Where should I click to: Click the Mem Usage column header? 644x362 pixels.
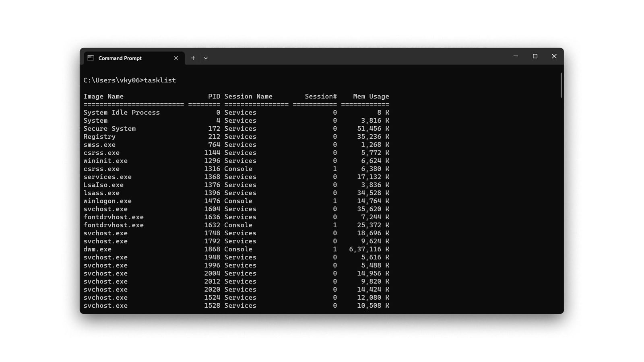[371, 96]
